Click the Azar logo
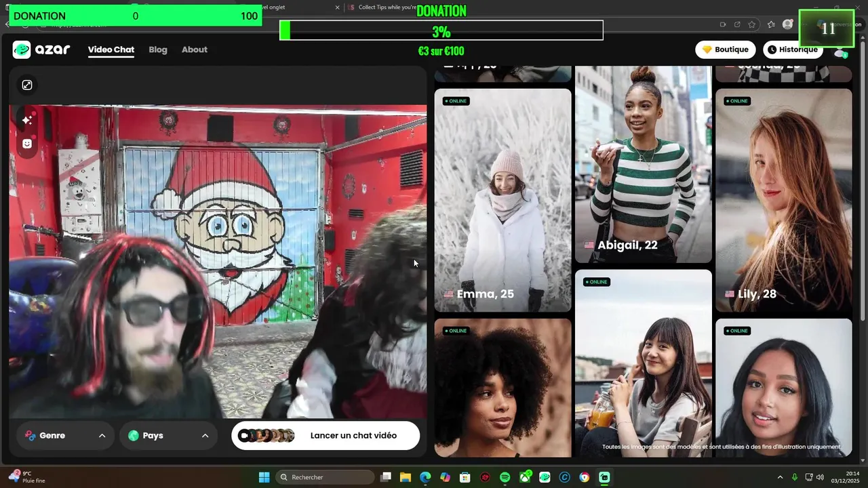This screenshot has height=488, width=868. coord(41,49)
